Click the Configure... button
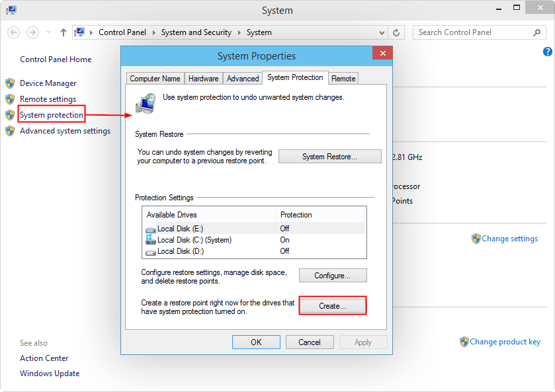The height and width of the screenshot is (392, 555). [333, 276]
